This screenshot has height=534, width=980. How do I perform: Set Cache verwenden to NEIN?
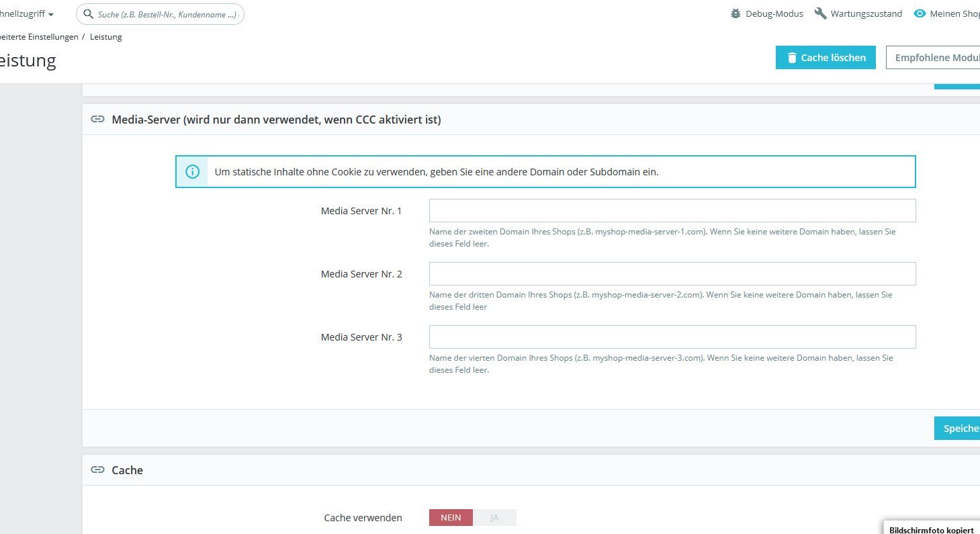tap(451, 518)
